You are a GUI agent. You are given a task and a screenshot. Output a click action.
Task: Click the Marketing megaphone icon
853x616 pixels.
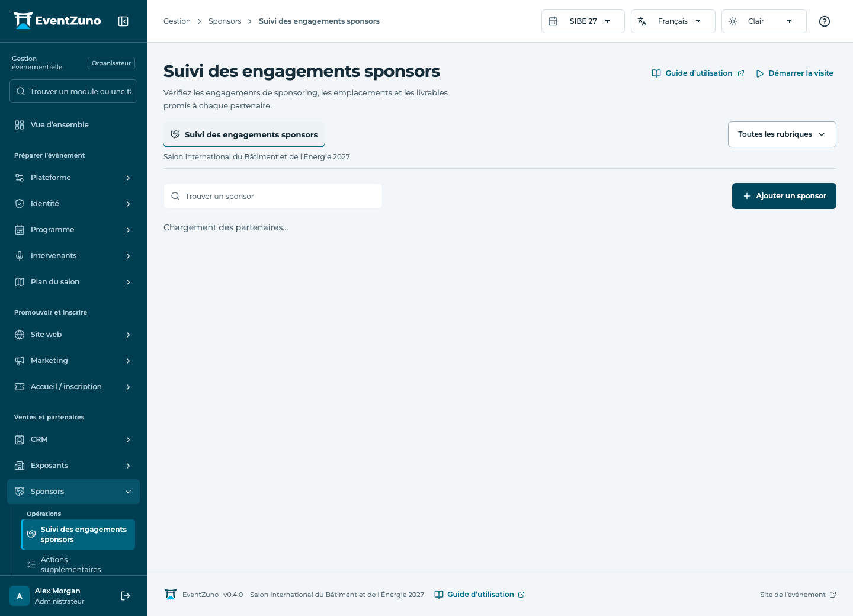[x=20, y=361]
